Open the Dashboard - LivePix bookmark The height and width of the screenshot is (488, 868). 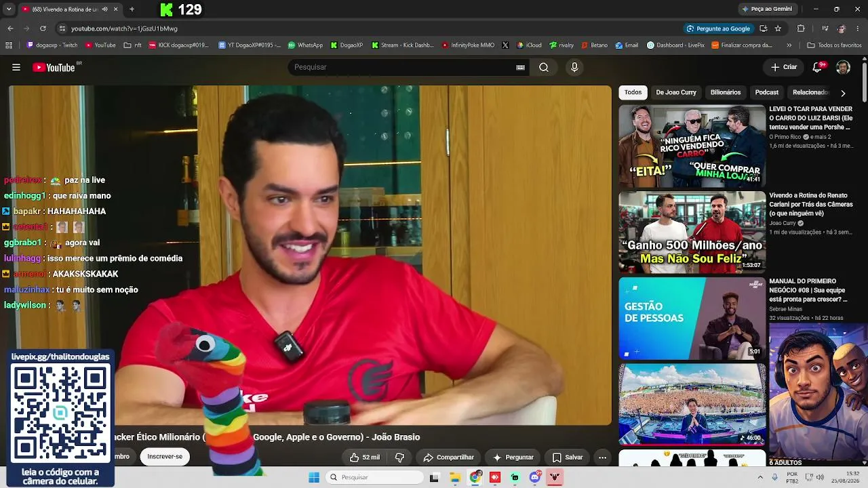coord(675,45)
